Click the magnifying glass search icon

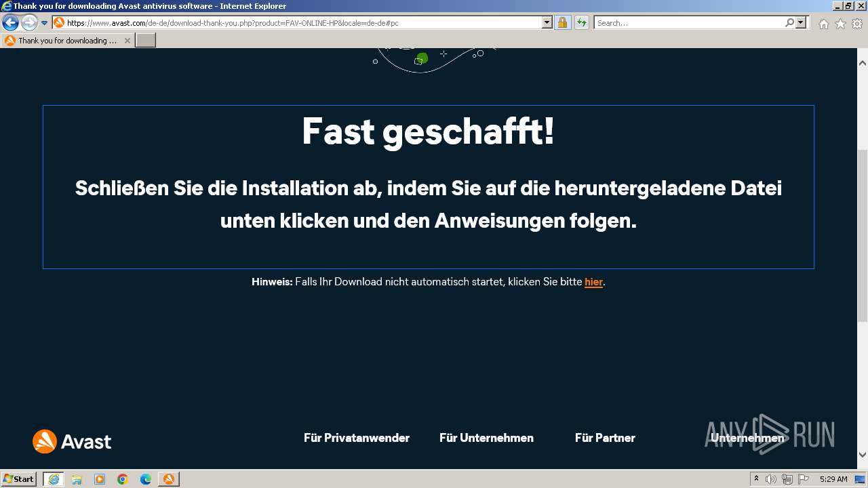point(790,22)
